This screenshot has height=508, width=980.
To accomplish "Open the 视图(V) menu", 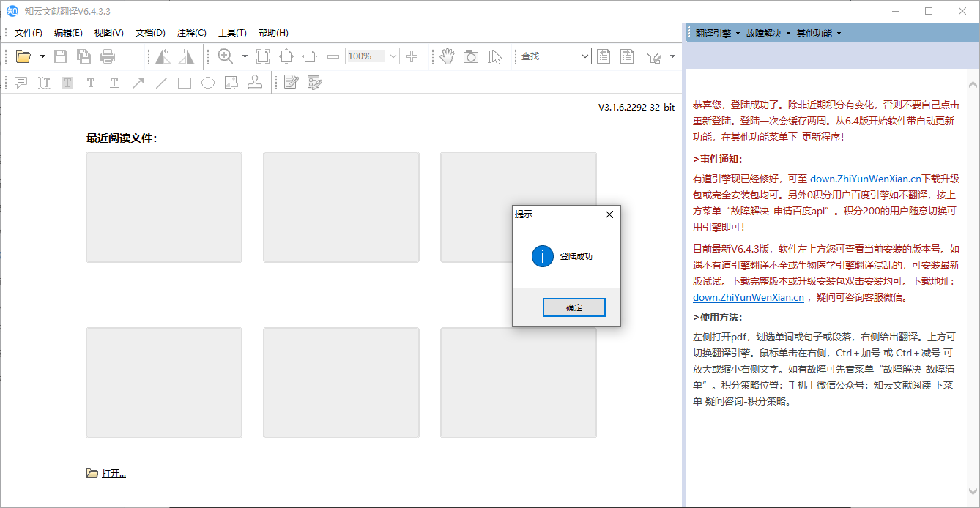I will (108, 33).
